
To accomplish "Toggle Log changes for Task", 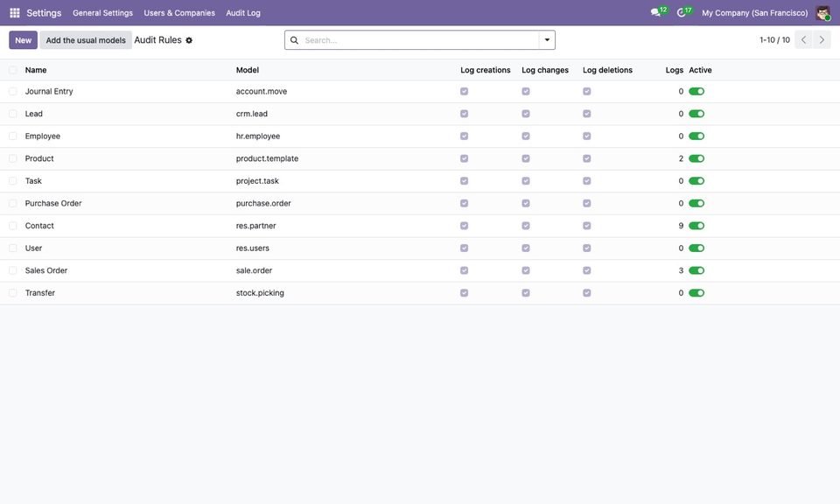I will tap(526, 181).
